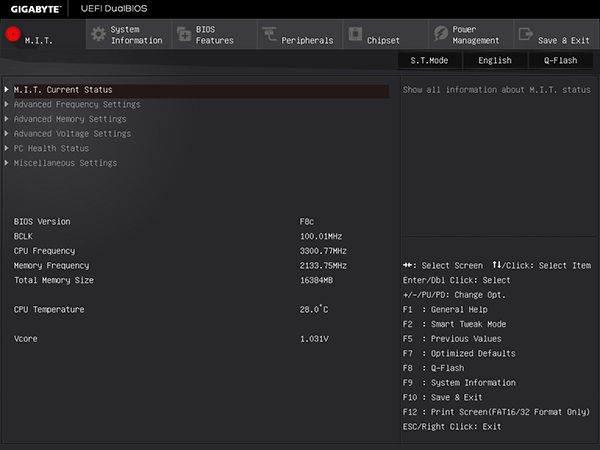
Task: Click the Save & Exit arrow icon
Action: coord(526,34)
